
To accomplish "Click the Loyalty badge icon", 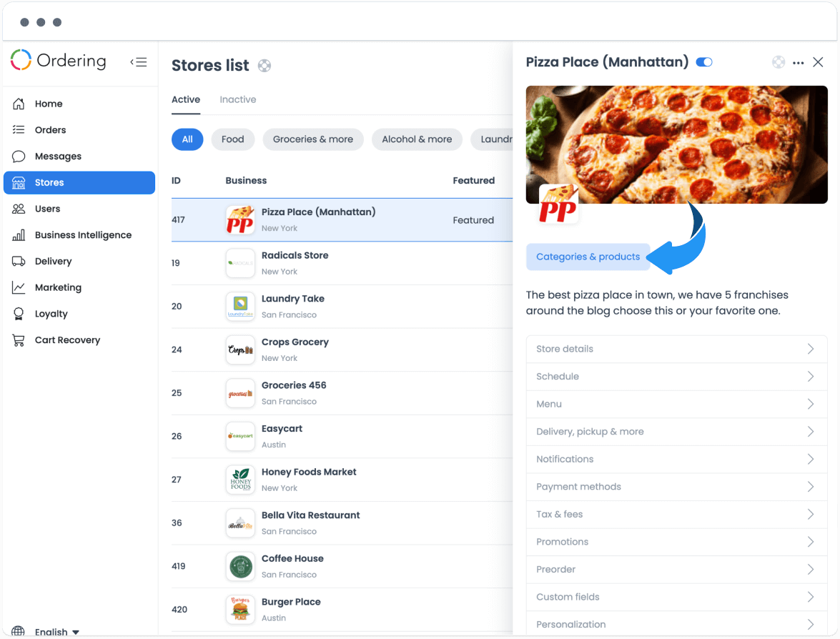I will pyautogui.click(x=19, y=314).
